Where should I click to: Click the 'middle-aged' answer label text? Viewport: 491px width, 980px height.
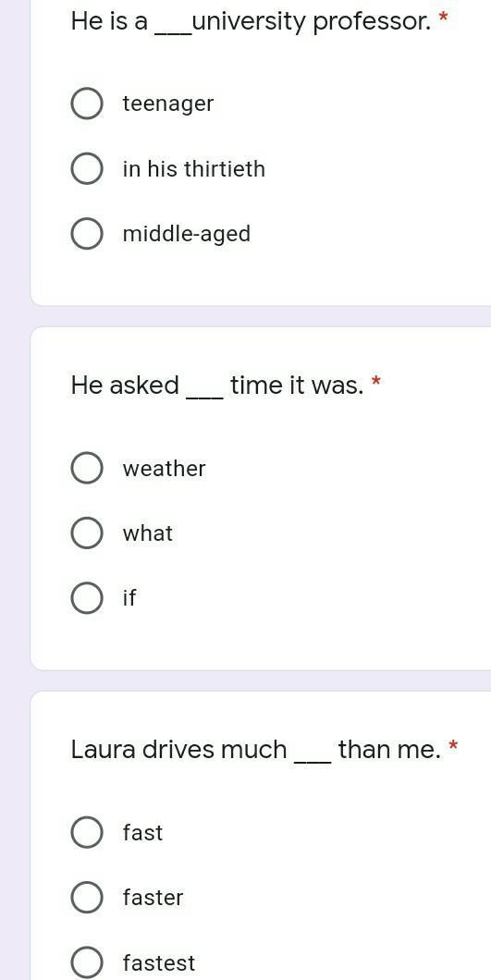point(187,235)
